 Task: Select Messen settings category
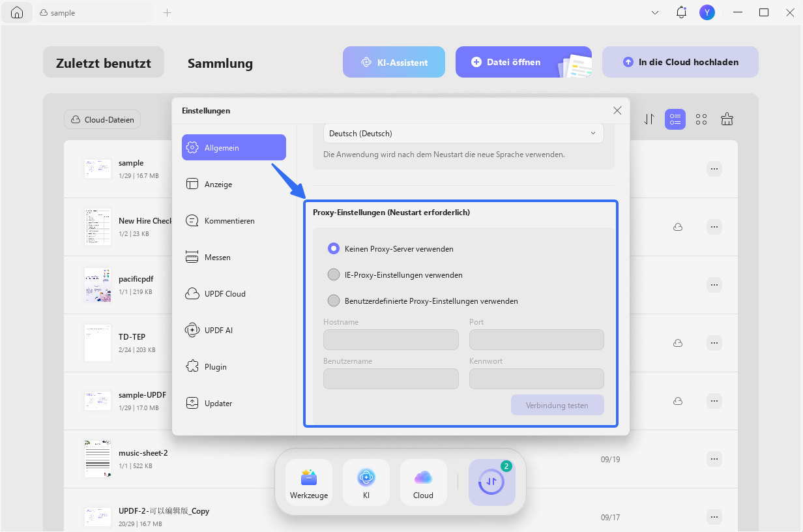point(234,257)
